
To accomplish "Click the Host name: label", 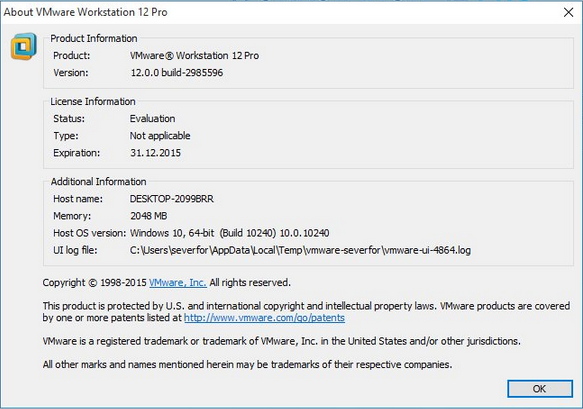I will 78,199.
